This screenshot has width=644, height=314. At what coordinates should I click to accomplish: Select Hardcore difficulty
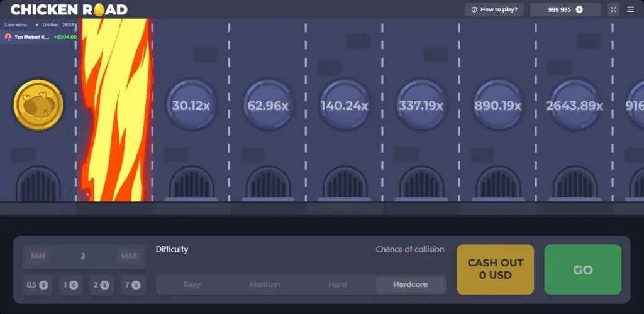[x=410, y=284]
